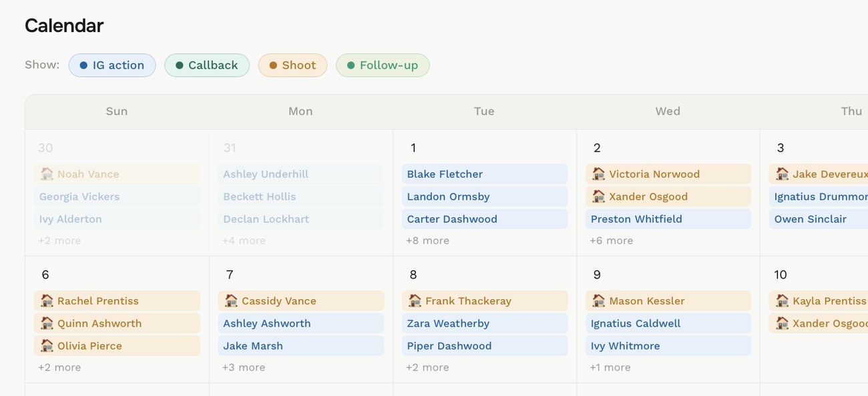Click house icon by Cassidy Vance

231,301
